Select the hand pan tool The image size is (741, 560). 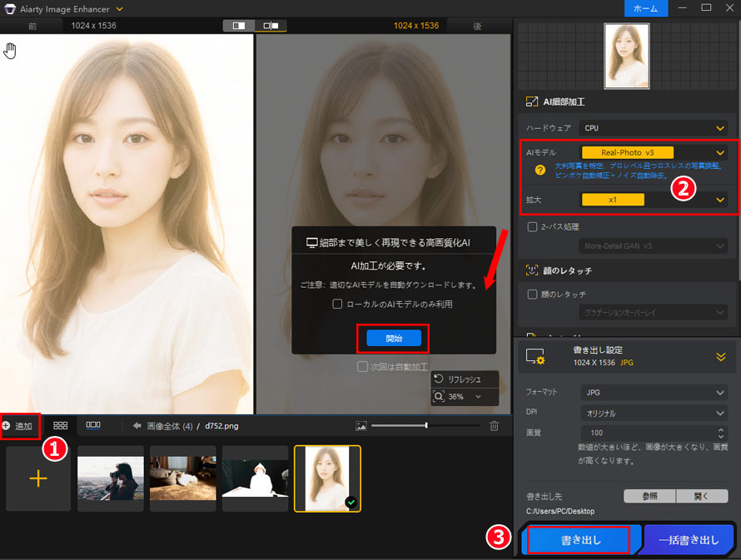point(10,52)
